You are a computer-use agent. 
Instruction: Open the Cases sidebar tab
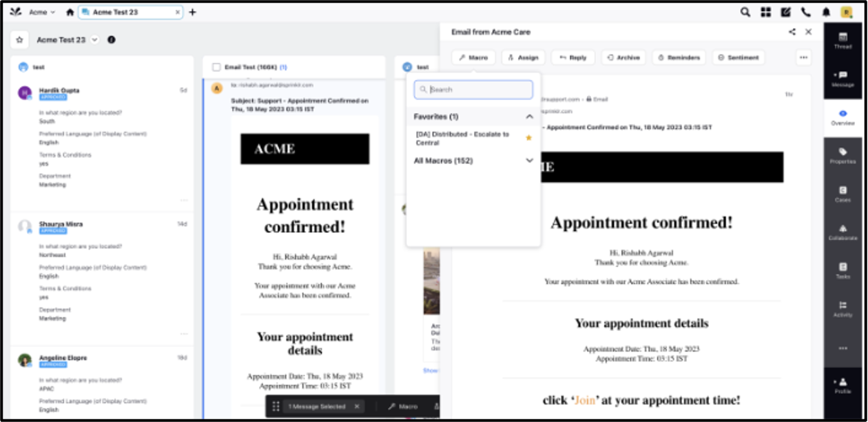(843, 194)
